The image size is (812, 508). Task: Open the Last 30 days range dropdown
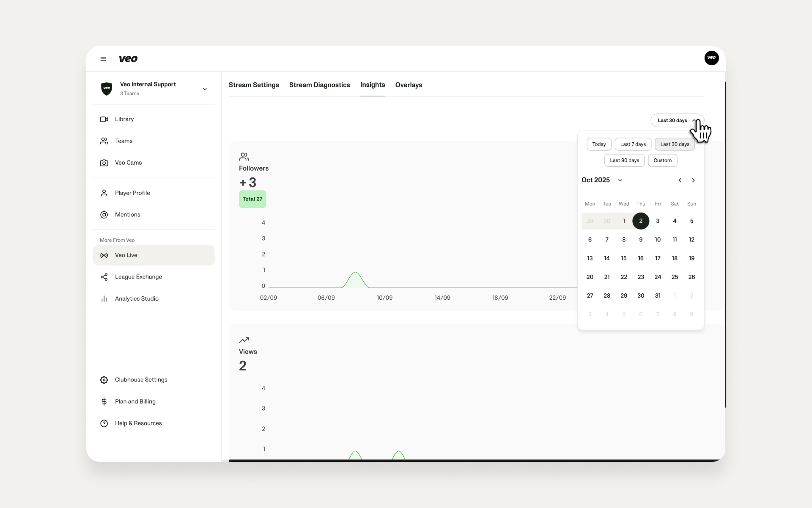coord(677,120)
